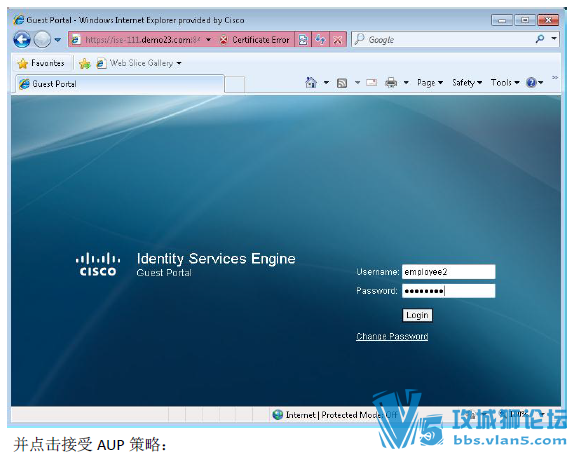The height and width of the screenshot is (454, 572).
Task: Open the Help question mark menu
Action: click(534, 83)
